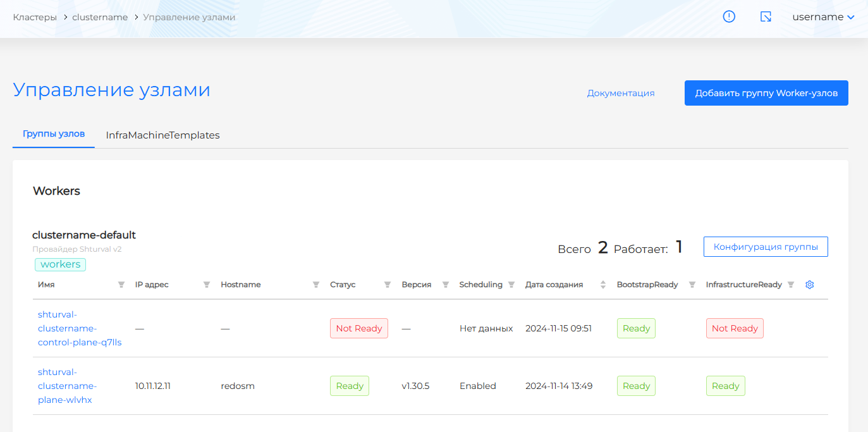868x432 pixels.
Task: Expand the username dropdown menu
Action: (823, 17)
